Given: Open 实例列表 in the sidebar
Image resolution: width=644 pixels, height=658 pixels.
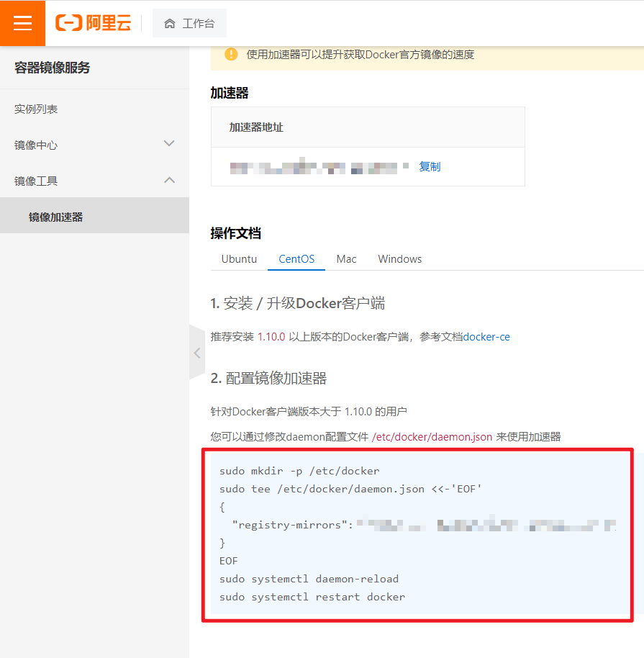Looking at the screenshot, I should [x=36, y=109].
